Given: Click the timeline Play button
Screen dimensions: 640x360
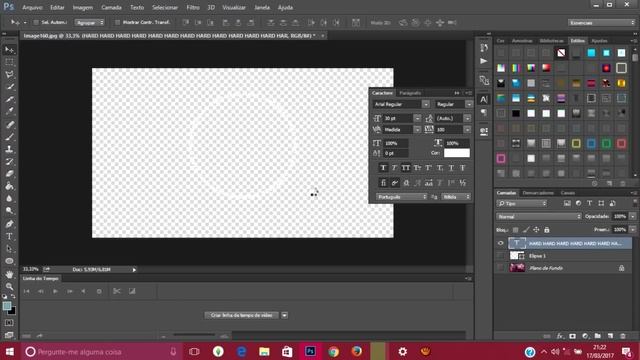Looking at the screenshot, I should coord(55,291).
